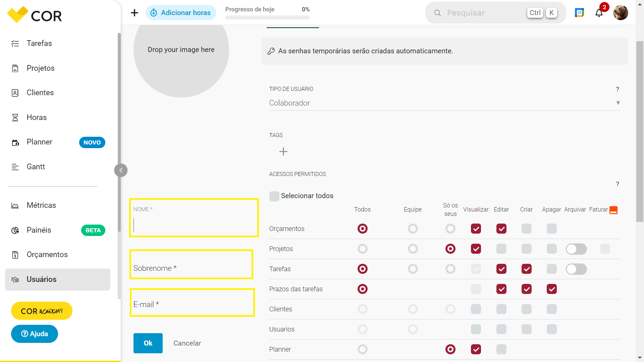This screenshot has height=362, width=644.
Task: Click the Projetos document icon
Action: point(15,68)
